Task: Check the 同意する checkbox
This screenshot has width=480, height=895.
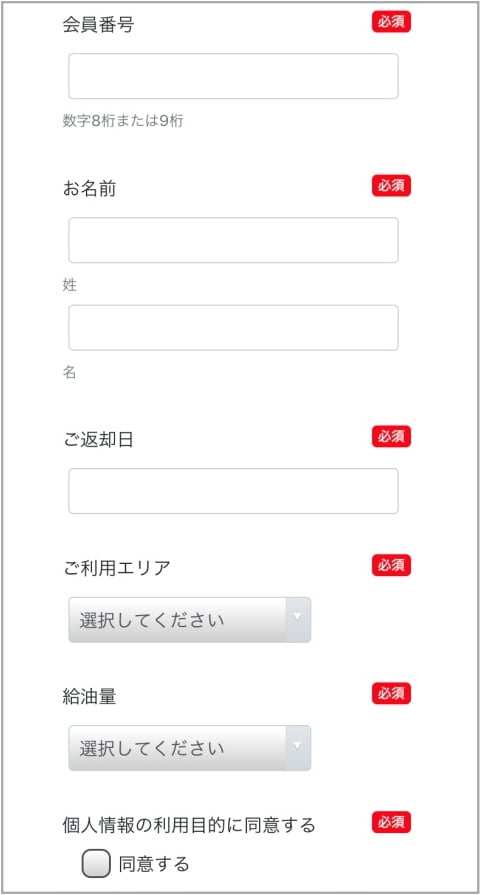Action: point(96,864)
